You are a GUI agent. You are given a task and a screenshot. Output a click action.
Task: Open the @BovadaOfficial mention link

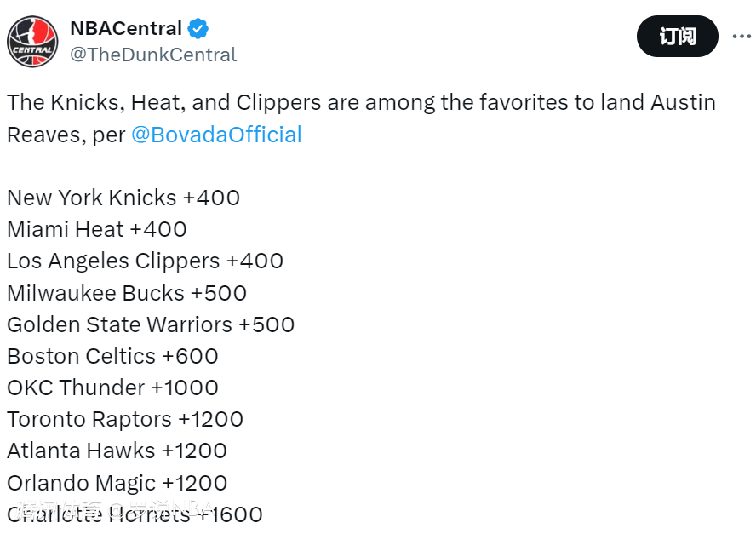[x=216, y=135]
